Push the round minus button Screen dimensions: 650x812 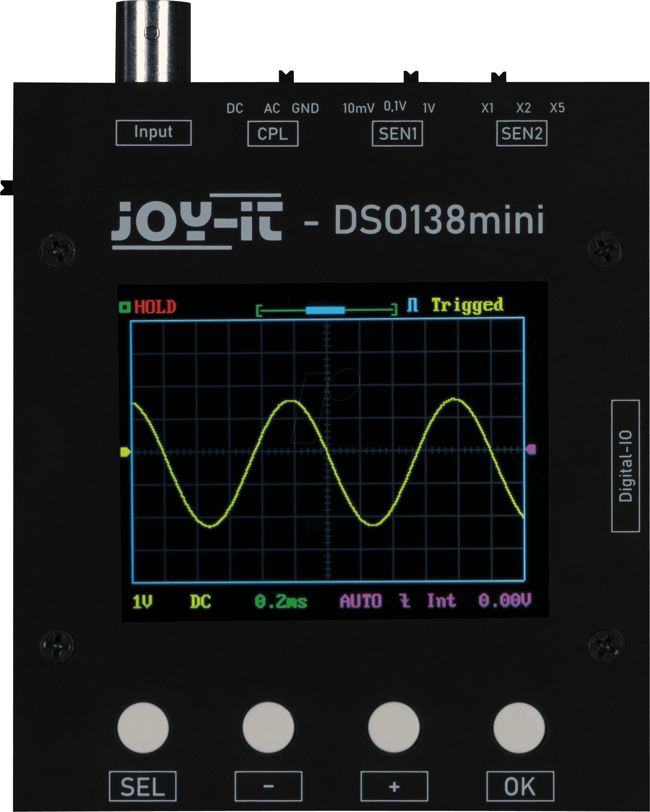(268, 728)
